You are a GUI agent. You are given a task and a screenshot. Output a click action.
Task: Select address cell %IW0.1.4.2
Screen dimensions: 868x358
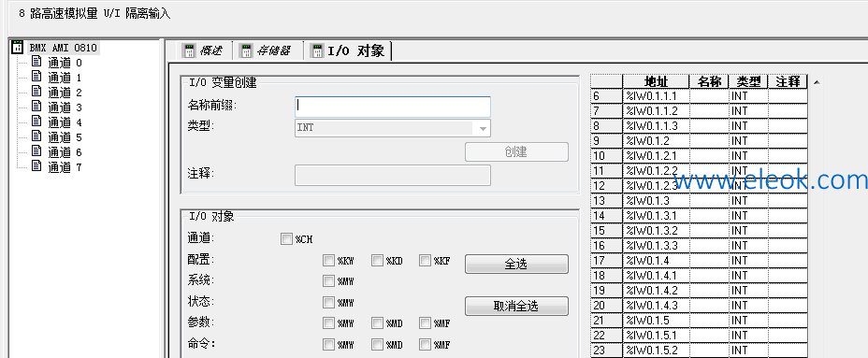pyautogui.click(x=656, y=291)
